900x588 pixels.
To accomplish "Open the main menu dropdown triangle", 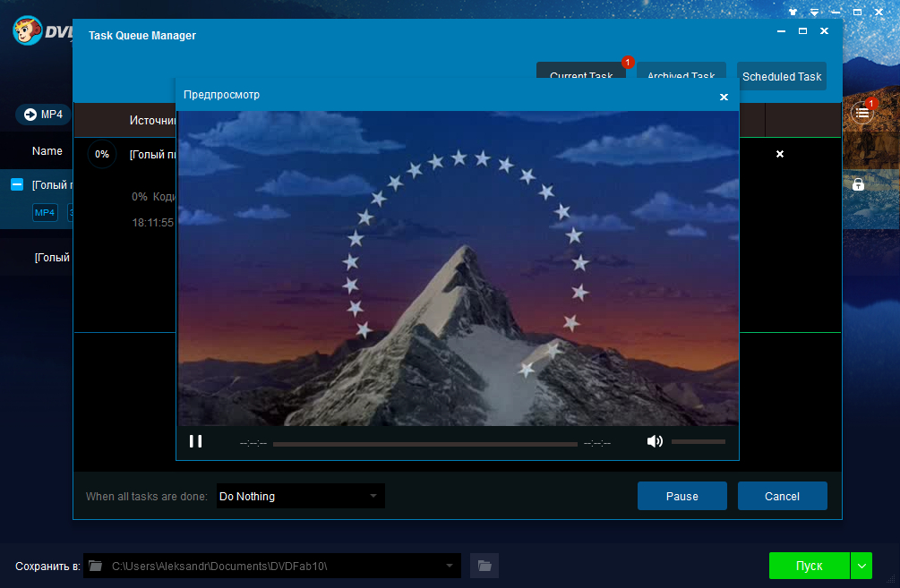I will [814, 13].
